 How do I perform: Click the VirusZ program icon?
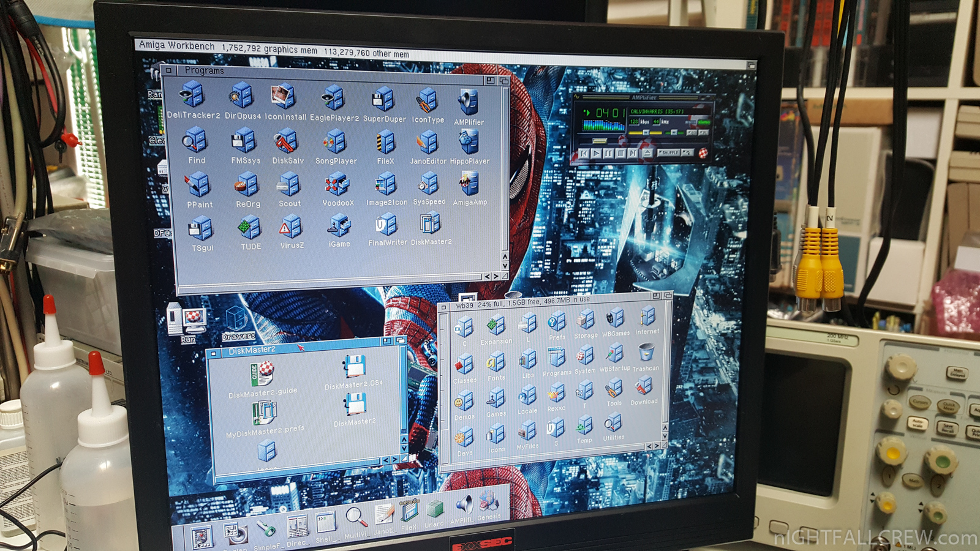point(292,227)
